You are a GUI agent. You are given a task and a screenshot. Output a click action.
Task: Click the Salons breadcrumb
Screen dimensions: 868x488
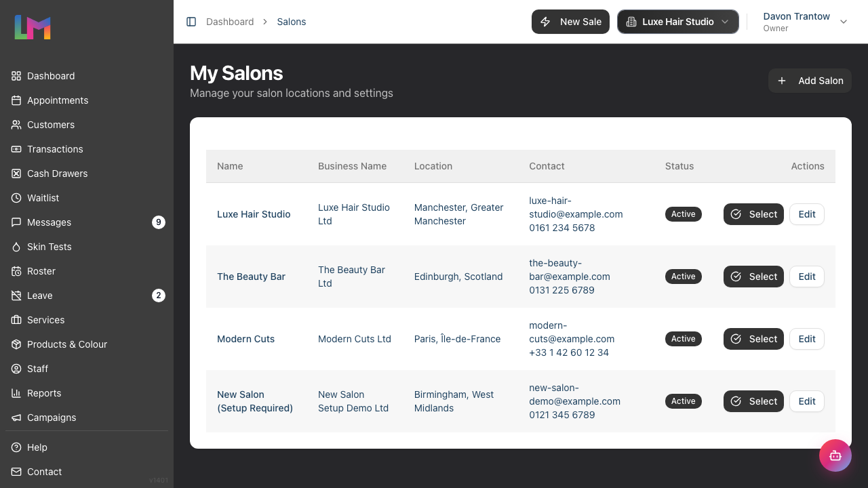tap(292, 22)
